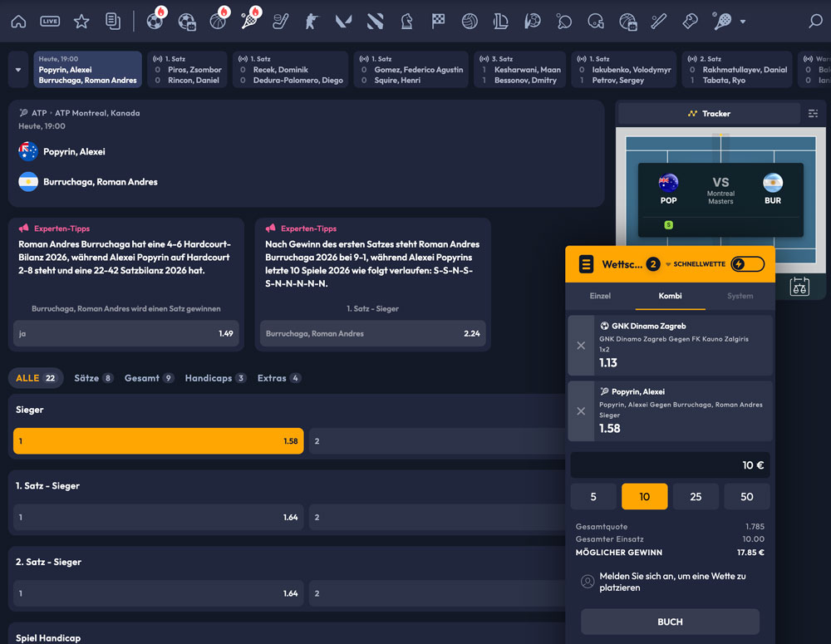
Task: Select 1. Satz - Sieger odds 1.64
Action: pos(159,518)
